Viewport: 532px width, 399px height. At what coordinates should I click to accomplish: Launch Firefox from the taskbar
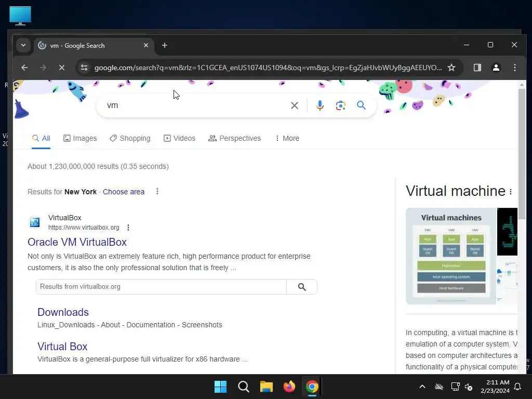click(289, 387)
